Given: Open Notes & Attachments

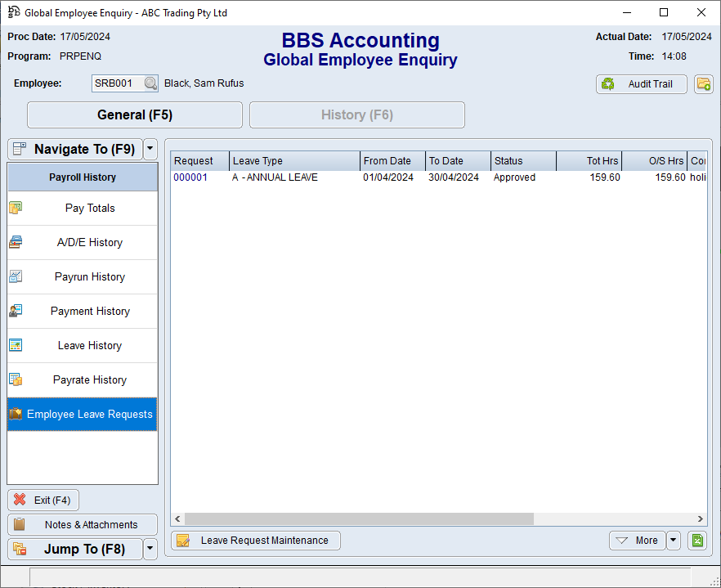Looking at the screenshot, I should 83,525.
